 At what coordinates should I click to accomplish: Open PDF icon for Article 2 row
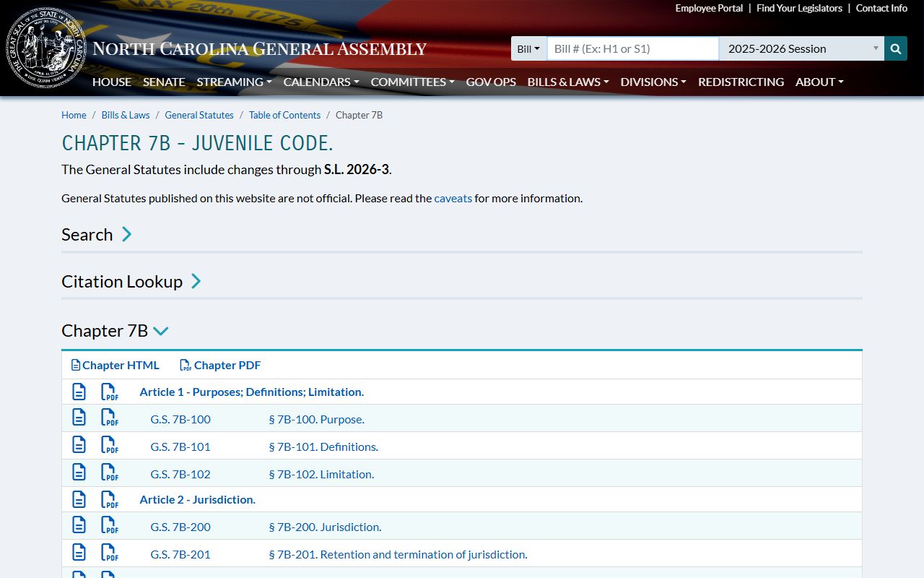[109, 499]
